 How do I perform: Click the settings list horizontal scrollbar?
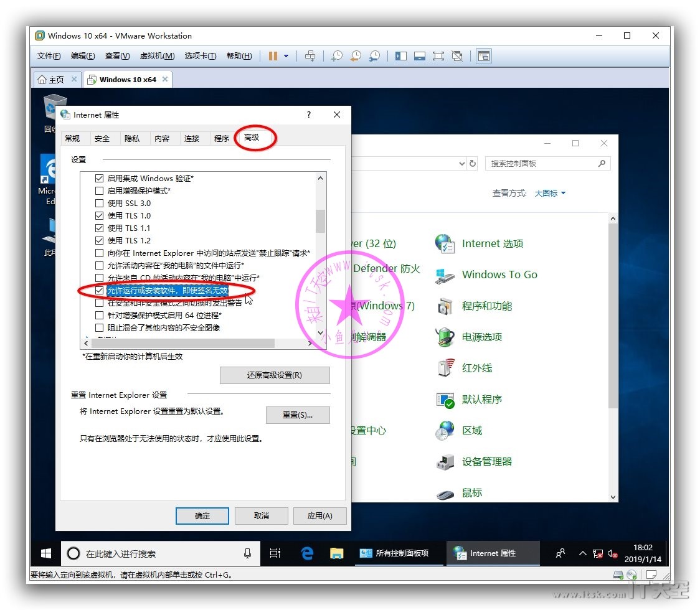pos(183,343)
